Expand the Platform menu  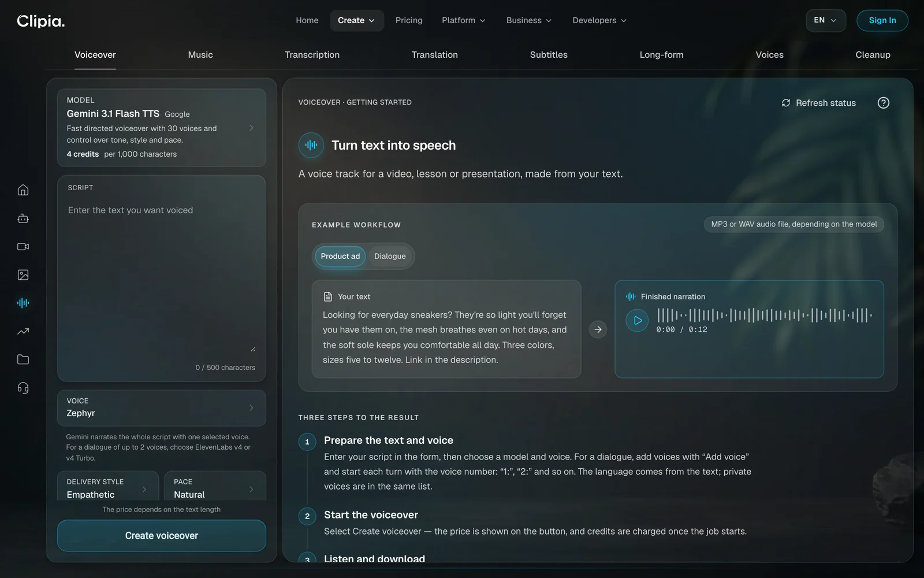click(464, 20)
